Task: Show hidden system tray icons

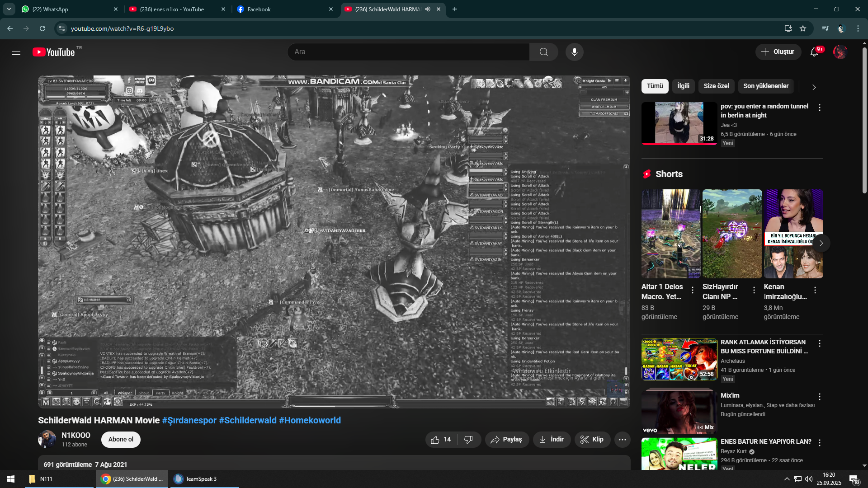Action: [787, 479]
